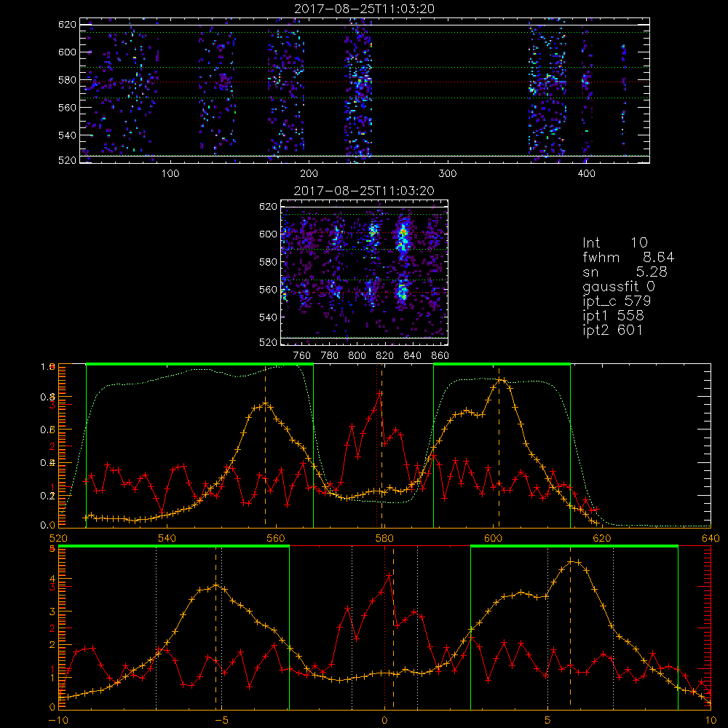The height and width of the screenshot is (728, 728).
Task: Click x-axis tick 200 on top spectrogram
Action: click(309, 174)
